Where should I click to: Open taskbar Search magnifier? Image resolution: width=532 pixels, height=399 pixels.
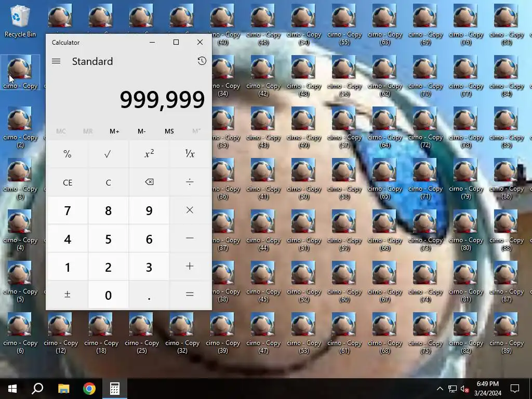(x=37, y=389)
